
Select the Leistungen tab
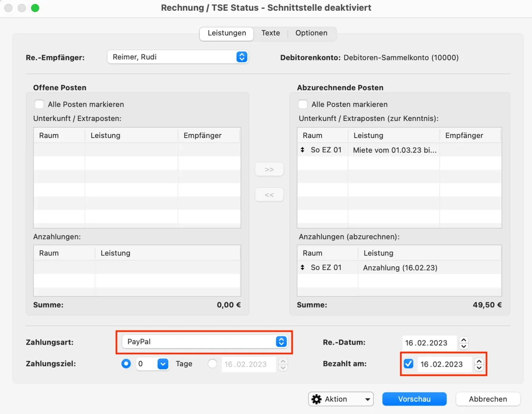click(227, 33)
